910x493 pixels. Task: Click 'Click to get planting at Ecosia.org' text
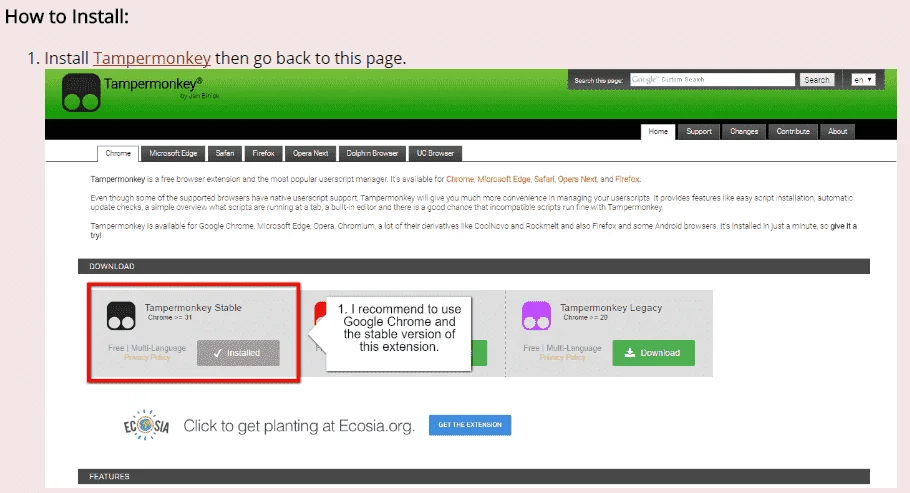(x=299, y=426)
